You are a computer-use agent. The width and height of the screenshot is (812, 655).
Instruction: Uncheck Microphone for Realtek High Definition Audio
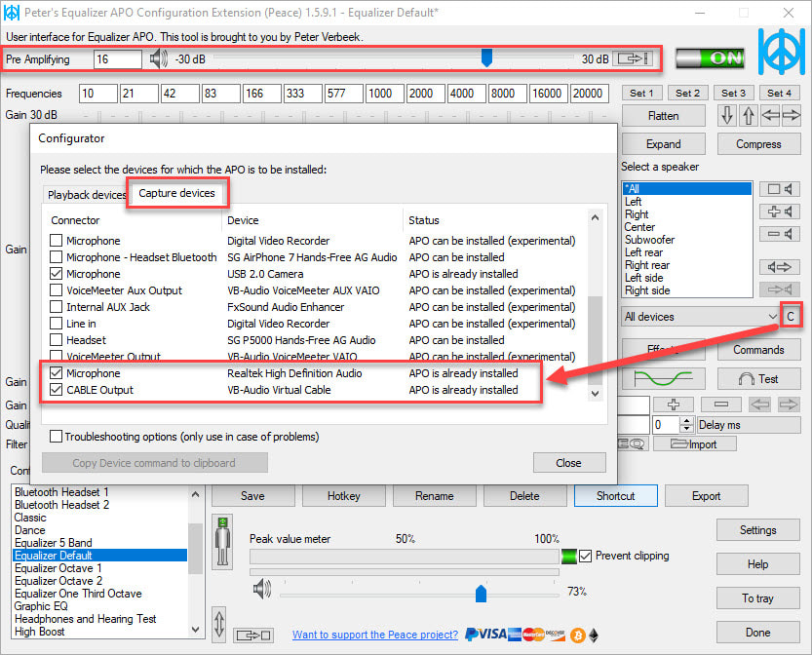click(x=56, y=373)
